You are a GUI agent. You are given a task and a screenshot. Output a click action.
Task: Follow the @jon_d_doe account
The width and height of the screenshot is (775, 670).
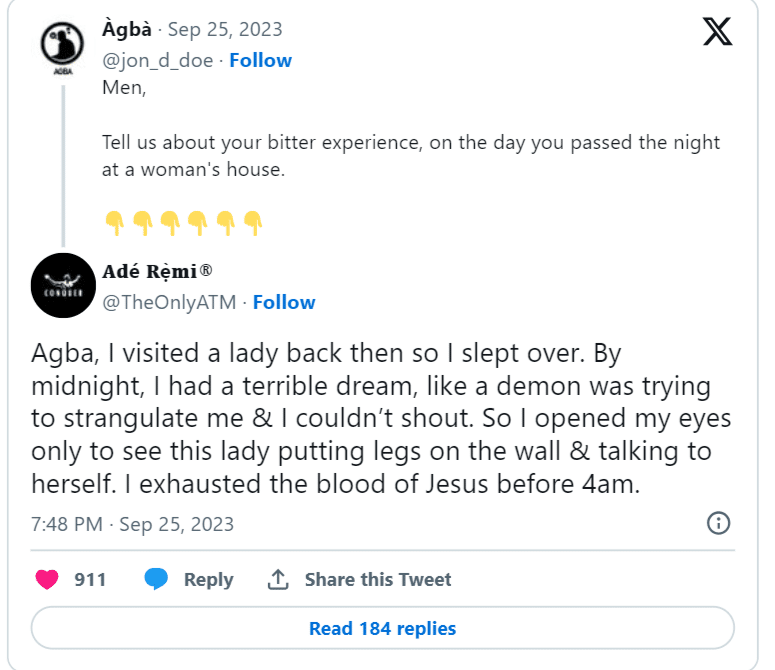260,60
